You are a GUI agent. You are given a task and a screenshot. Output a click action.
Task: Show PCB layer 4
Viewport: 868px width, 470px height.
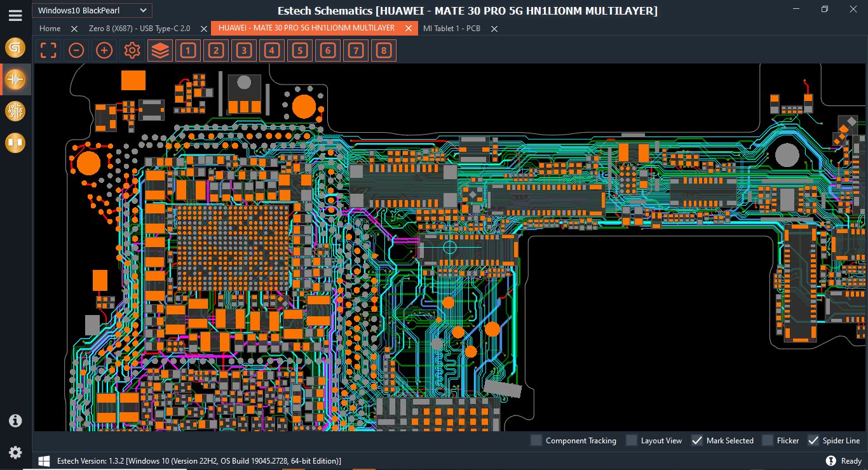tap(272, 50)
